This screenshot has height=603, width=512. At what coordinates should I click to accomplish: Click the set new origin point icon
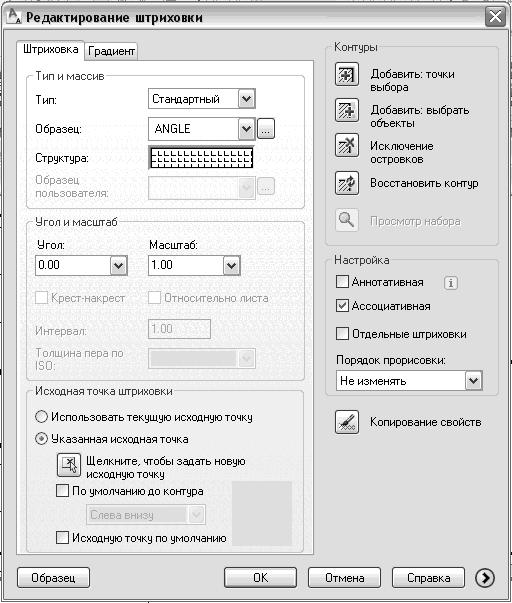[69, 465]
